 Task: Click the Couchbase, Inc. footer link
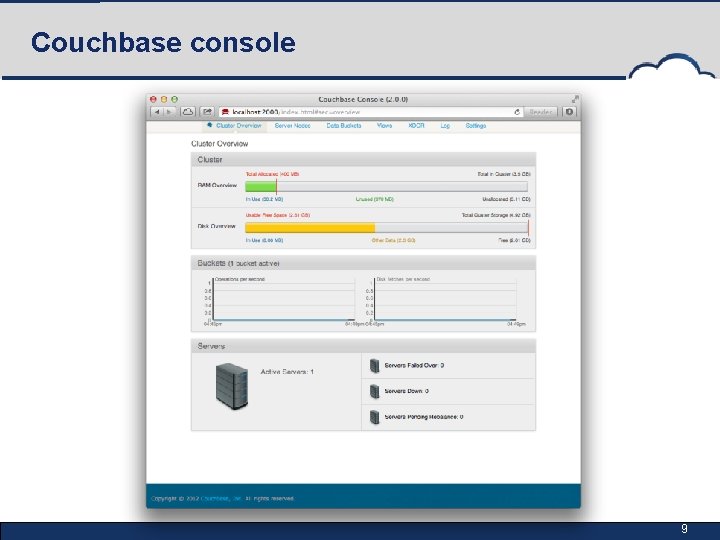coord(221,499)
